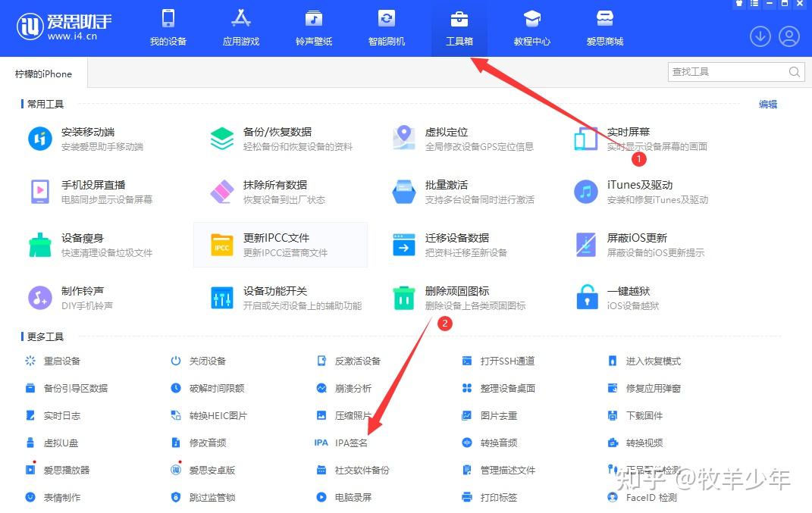Open 抹除所有数据 eraser icon
This screenshot has height=513, width=812.
point(222,192)
